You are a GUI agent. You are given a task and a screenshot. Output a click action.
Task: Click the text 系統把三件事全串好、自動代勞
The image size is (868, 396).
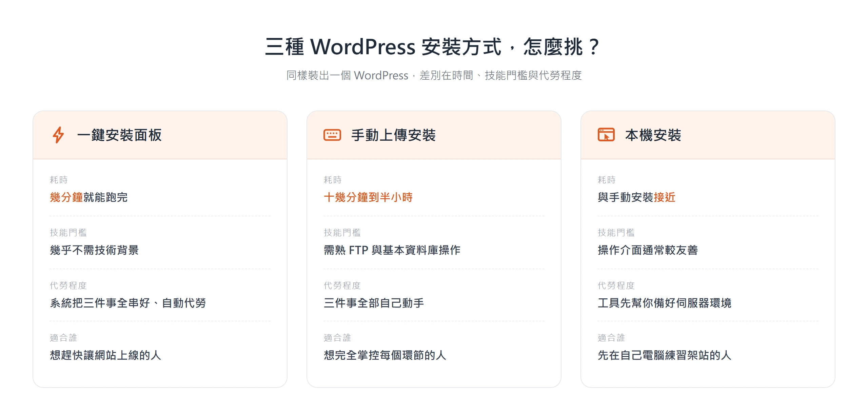click(128, 303)
